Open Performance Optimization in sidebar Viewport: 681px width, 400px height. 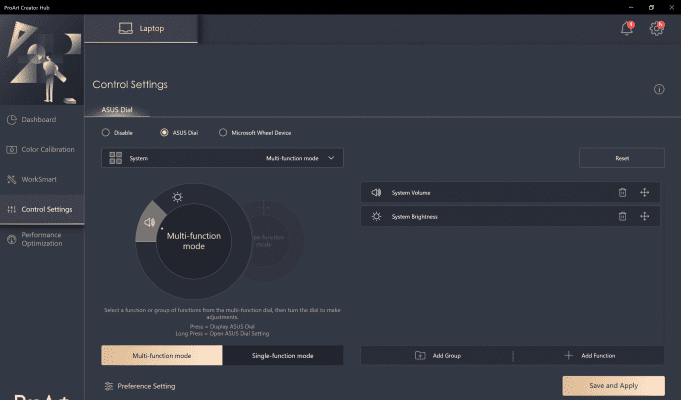[42, 239]
